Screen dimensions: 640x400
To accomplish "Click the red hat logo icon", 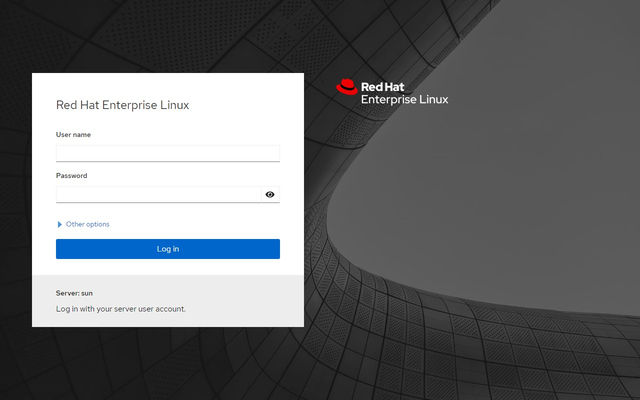I will point(347,87).
